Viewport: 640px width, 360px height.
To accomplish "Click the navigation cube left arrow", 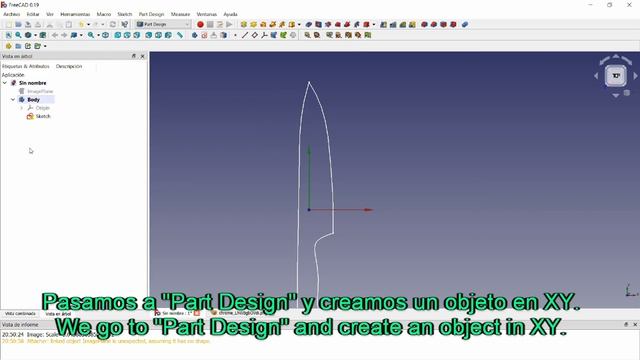I will coord(596,76).
